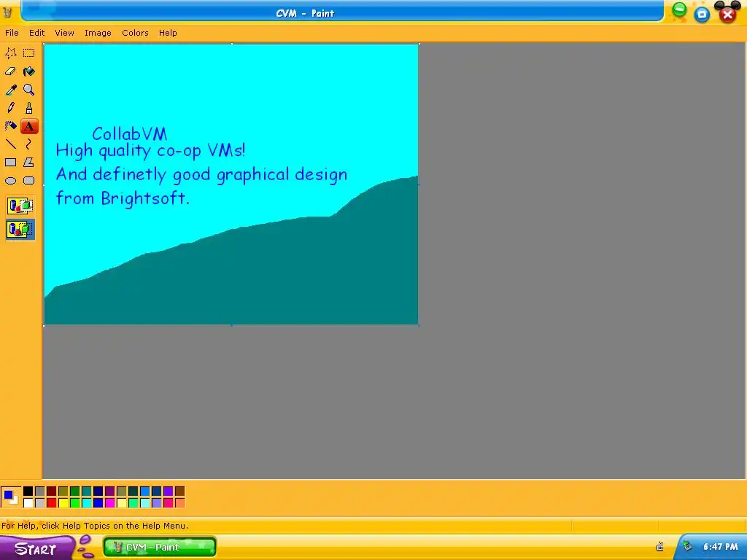747x560 pixels.
Task: Click the highlighted Text tool
Action: [29, 126]
